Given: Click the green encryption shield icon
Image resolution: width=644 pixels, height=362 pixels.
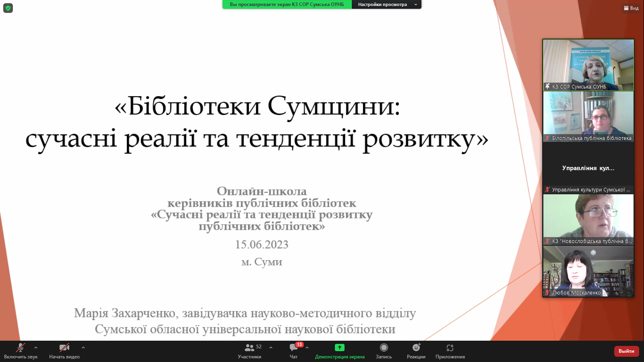Looking at the screenshot, I should click(8, 8).
